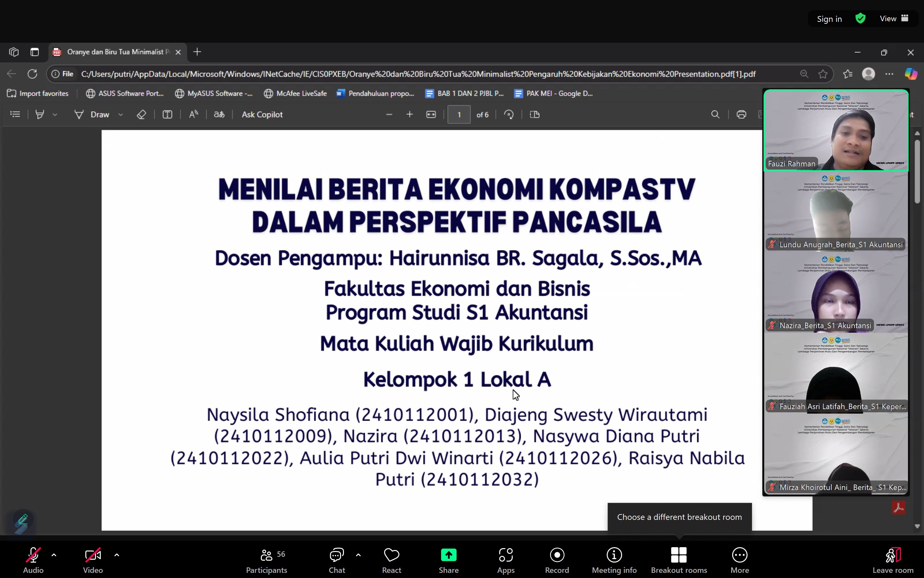Select Lundu Anugrah video thumbnail
The image size is (924, 578).
point(836,211)
